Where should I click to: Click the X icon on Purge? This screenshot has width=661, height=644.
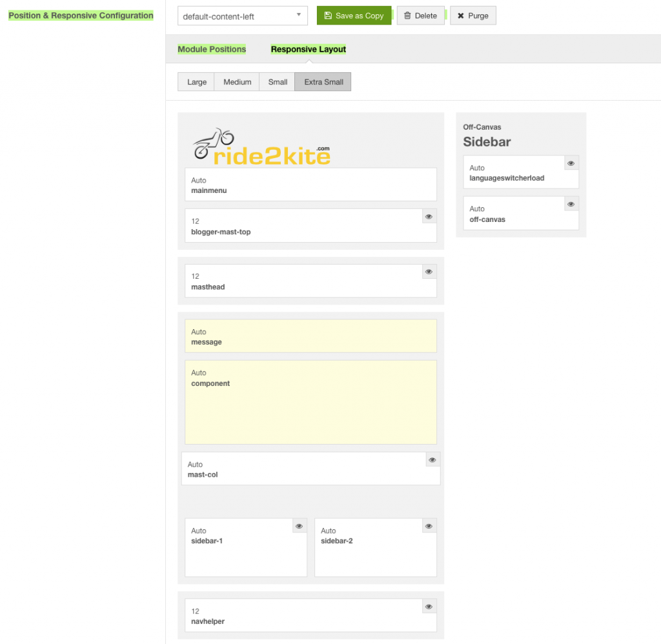coord(461,15)
